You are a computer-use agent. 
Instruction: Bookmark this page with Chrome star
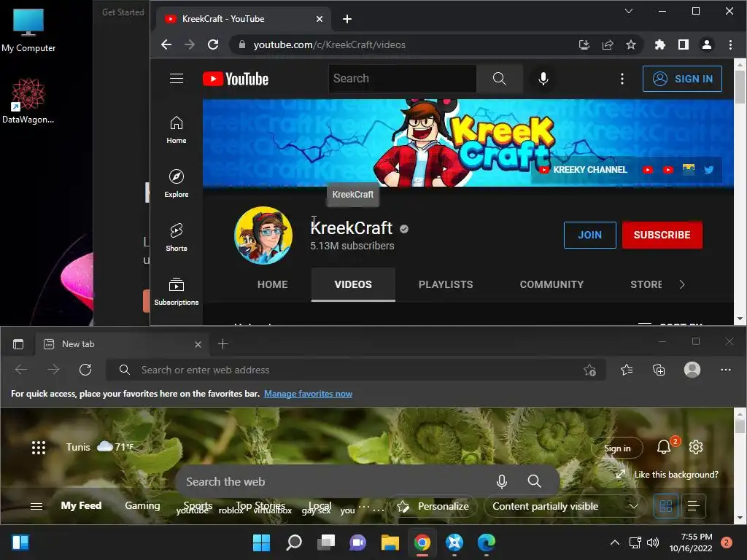click(631, 44)
